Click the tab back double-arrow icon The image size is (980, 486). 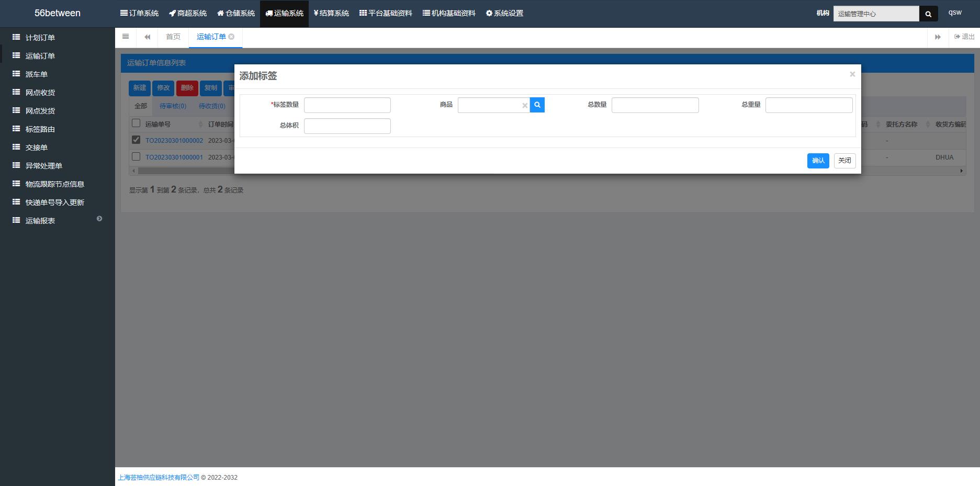148,37
